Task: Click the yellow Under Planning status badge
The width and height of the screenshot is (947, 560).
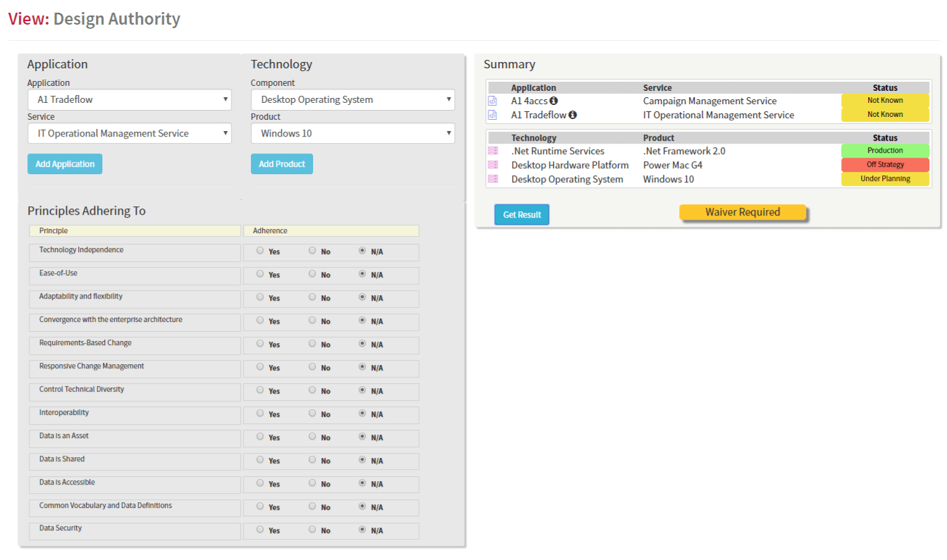Action: pyautogui.click(x=885, y=179)
